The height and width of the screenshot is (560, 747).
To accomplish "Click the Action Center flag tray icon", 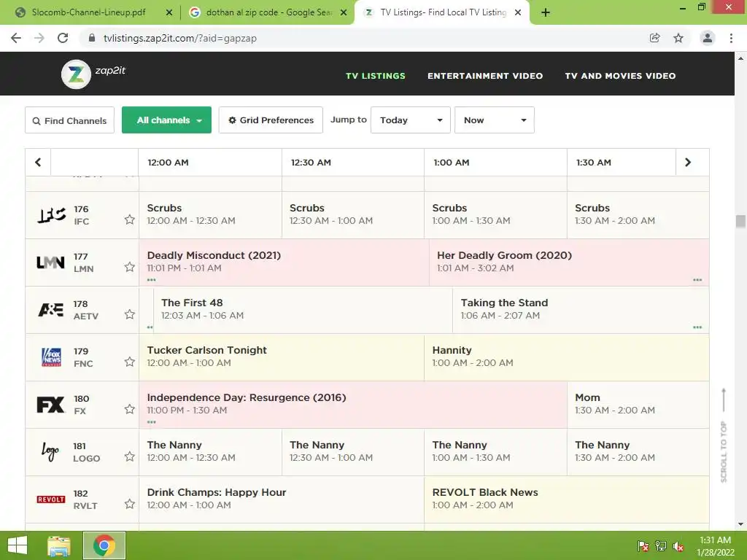I will 643,546.
